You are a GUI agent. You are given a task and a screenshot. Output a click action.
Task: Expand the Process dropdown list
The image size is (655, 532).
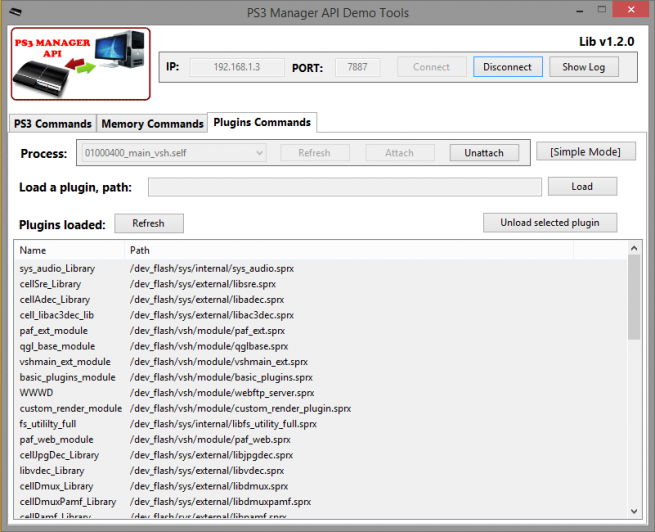(x=260, y=153)
